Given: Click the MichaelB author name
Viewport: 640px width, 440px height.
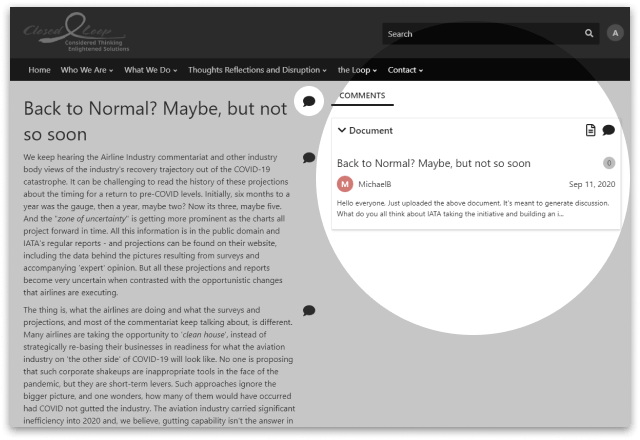Looking at the screenshot, I should pyautogui.click(x=376, y=185).
